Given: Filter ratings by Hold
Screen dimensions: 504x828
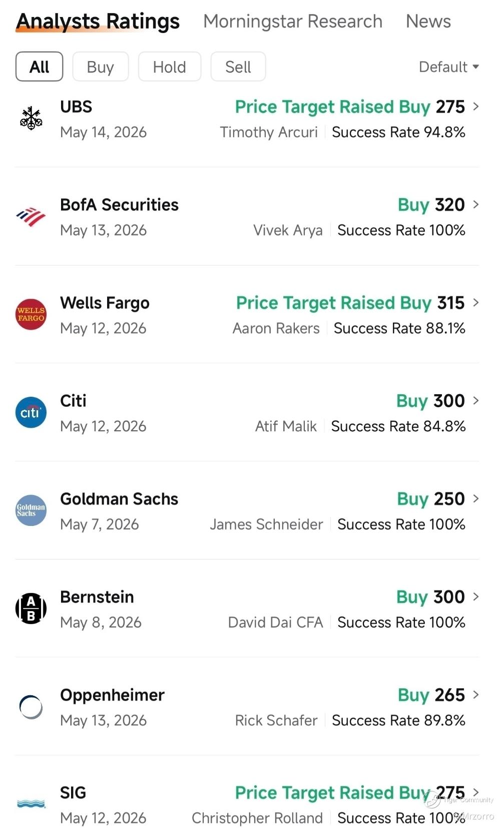Looking at the screenshot, I should point(170,67).
